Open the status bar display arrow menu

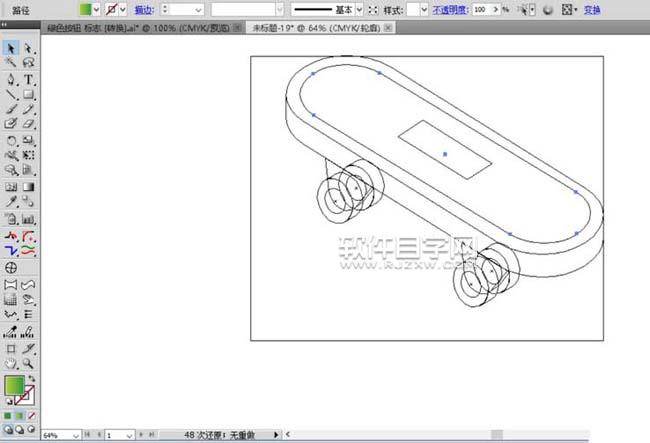[x=276, y=435]
